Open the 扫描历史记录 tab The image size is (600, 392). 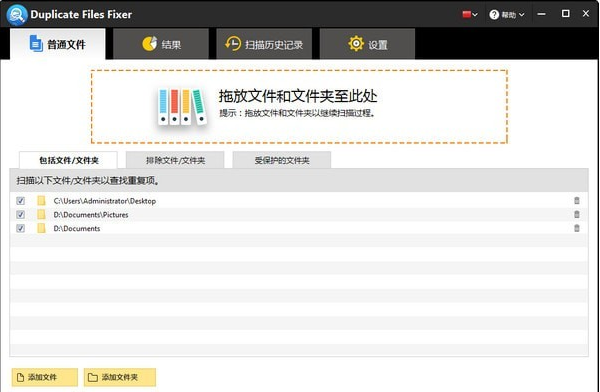(264, 44)
